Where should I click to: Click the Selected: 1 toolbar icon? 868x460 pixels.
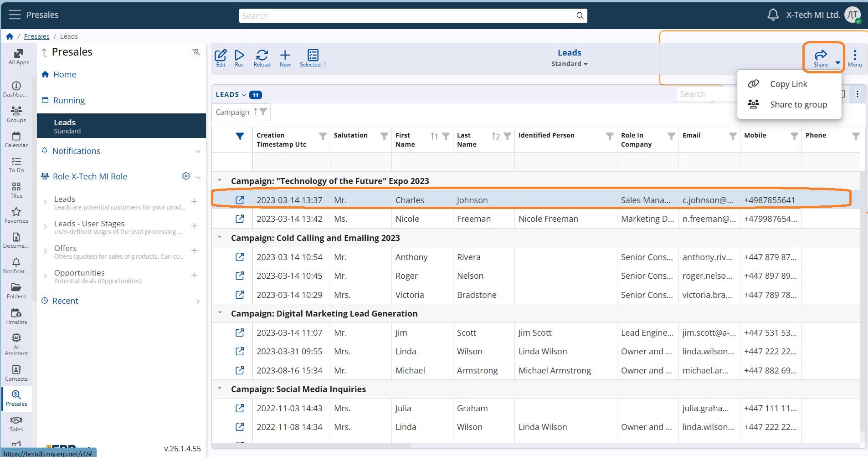313,58
